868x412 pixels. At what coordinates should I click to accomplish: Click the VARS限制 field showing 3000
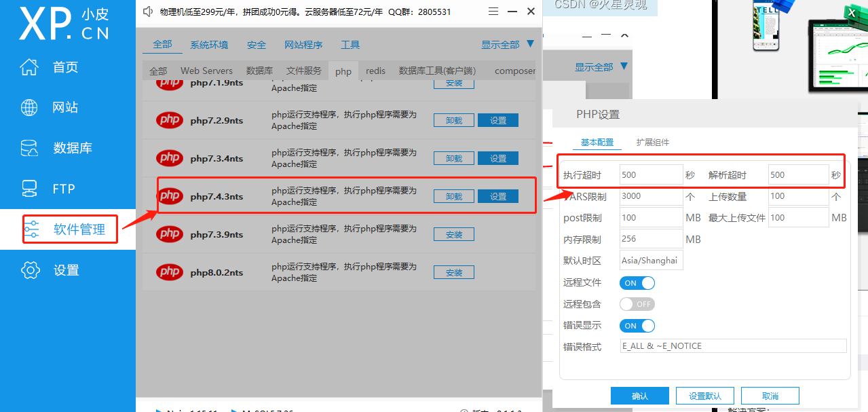point(652,196)
